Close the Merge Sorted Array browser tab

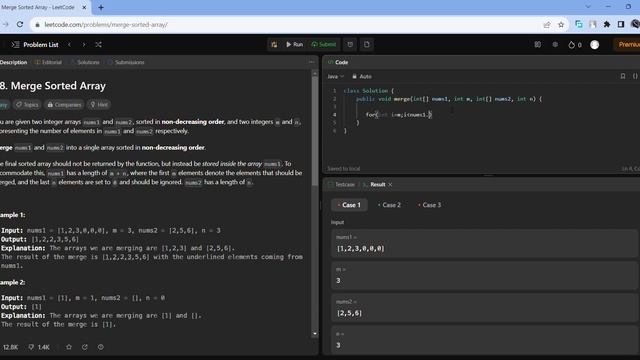(x=84, y=7)
